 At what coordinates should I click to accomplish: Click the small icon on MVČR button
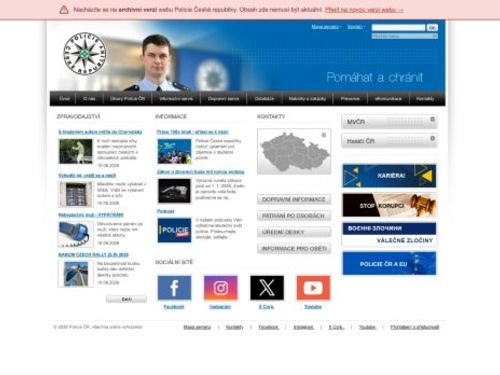point(432,119)
